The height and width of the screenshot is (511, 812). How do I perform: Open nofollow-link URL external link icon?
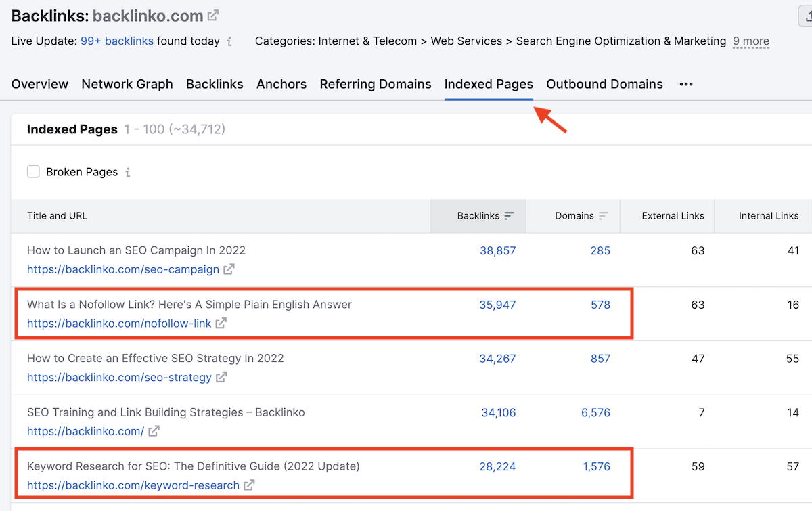221,324
